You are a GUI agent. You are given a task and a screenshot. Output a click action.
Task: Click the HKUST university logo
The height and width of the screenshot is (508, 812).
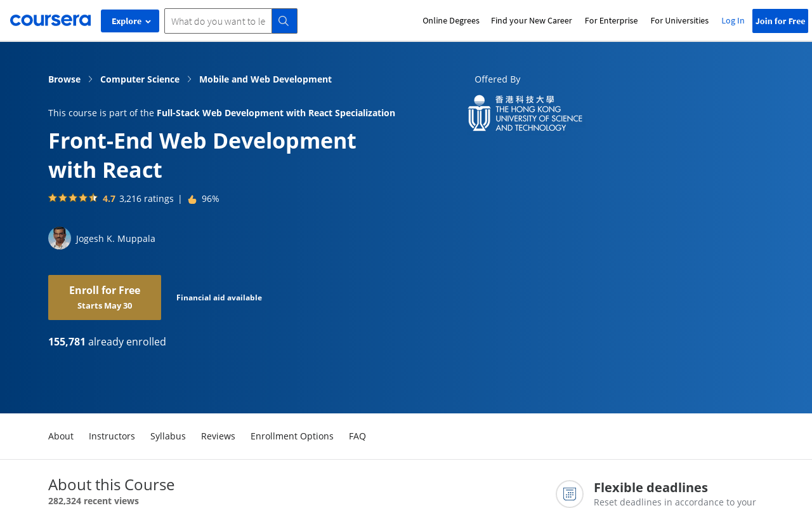point(525,113)
